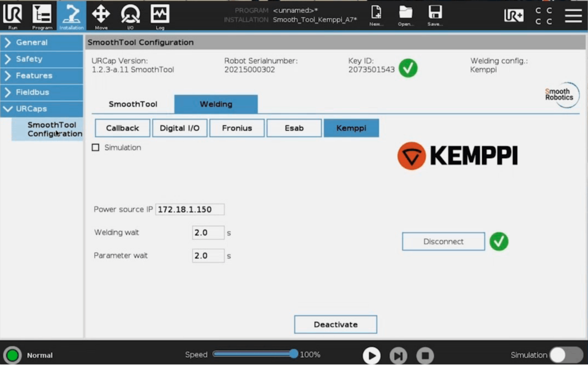Click the Kemppi logo
This screenshot has height=365, width=588.
[x=458, y=156]
